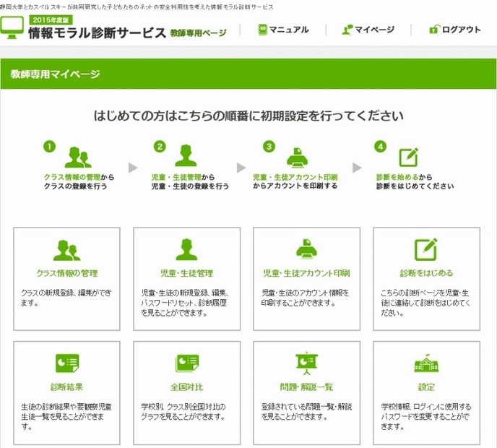Open step 3 児童・生徒アカウント印刷 link text
The image size is (497, 448).
[x=295, y=177]
